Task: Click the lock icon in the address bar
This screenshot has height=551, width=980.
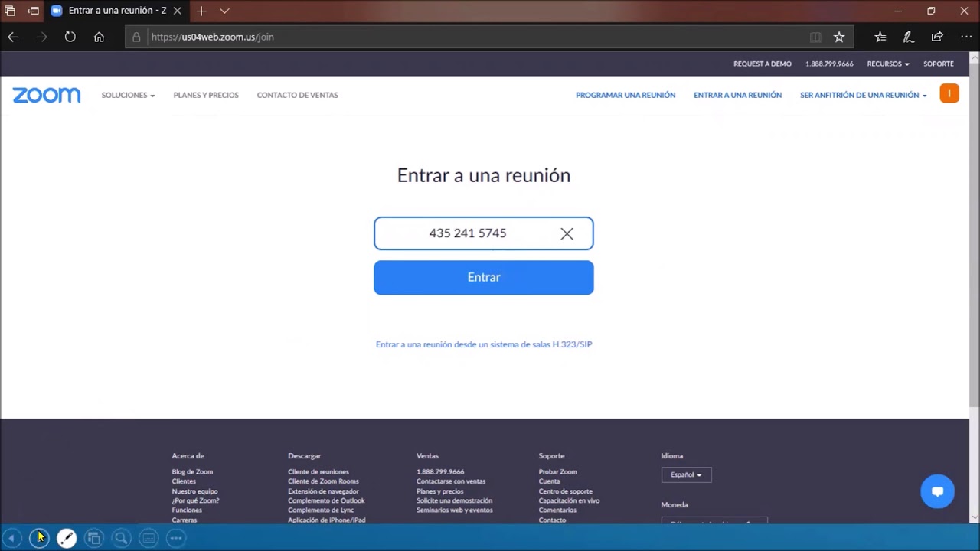Action: [136, 37]
